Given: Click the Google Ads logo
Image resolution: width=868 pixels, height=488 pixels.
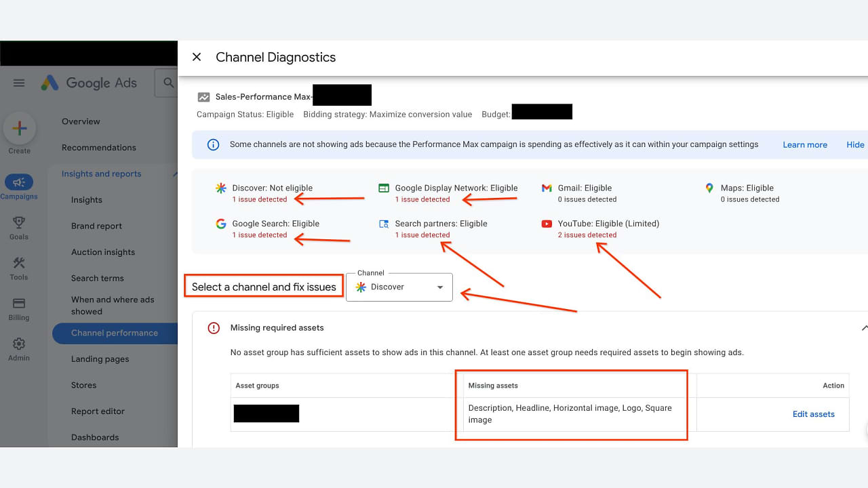Looking at the screenshot, I should [x=89, y=83].
